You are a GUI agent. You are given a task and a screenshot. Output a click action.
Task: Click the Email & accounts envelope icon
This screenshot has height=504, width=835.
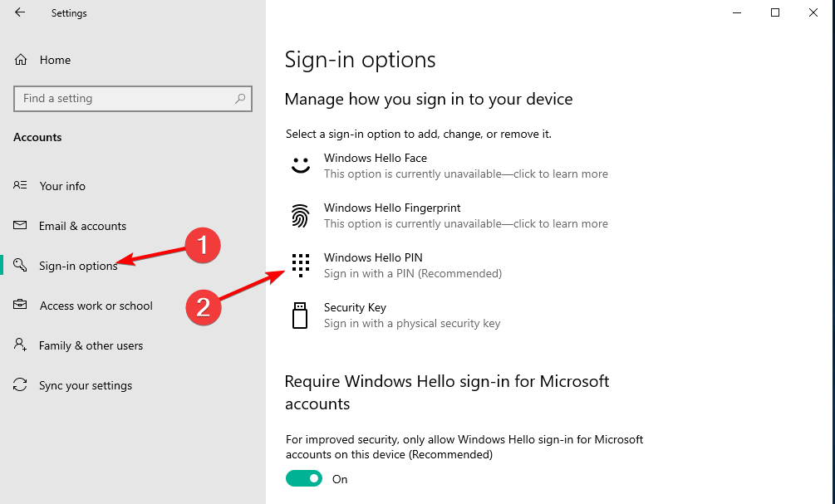pyautogui.click(x=20, y=225)
